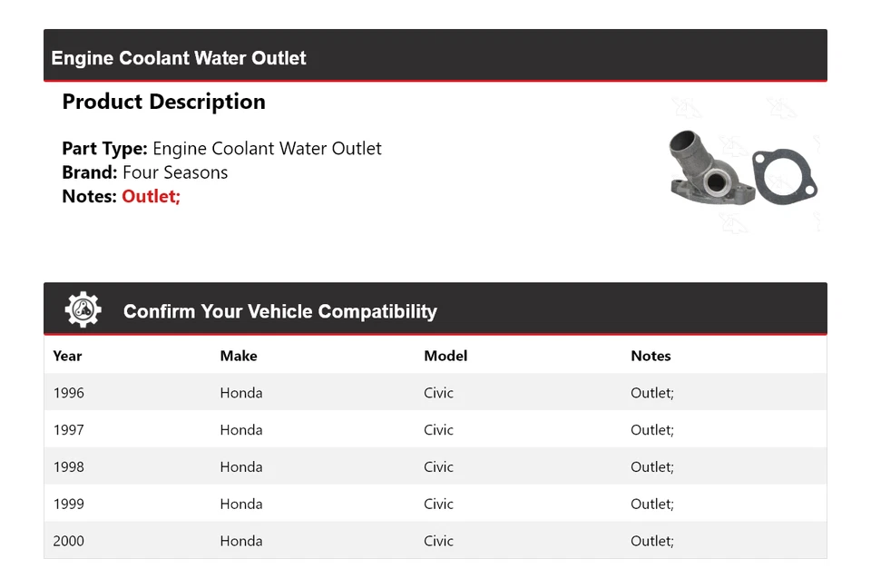Viewport: 871px width, 588px height.
Task: Click Outlet; note in the 2000 row
Action: (x=652, y=542)
